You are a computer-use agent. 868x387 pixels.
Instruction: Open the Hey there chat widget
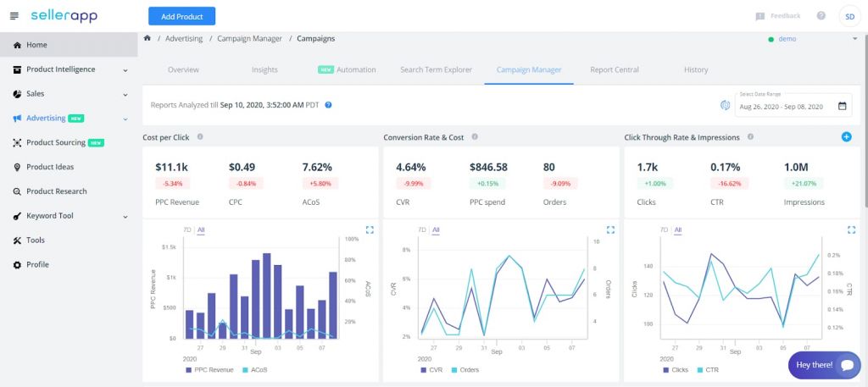(x=823, y=365)
